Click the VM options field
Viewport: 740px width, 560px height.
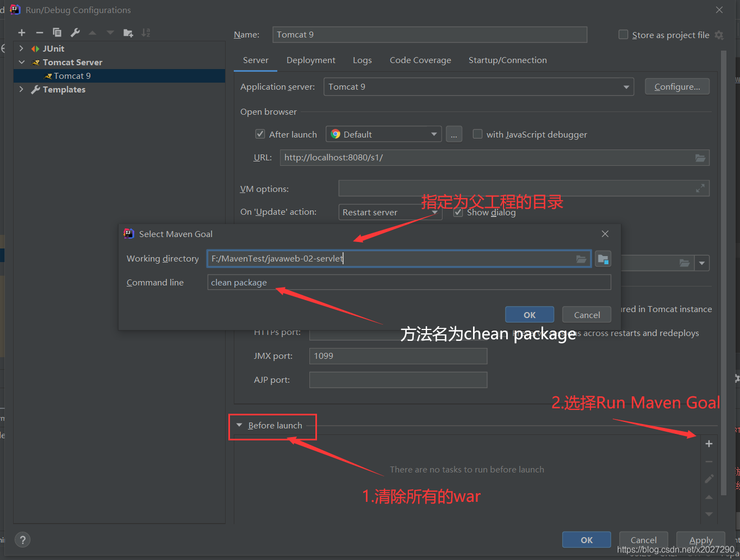click(524, 188)
